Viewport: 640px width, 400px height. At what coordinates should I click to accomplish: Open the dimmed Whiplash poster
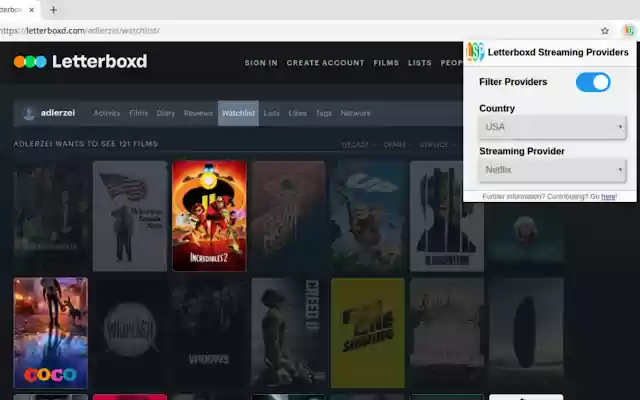[x=130, y=333]
